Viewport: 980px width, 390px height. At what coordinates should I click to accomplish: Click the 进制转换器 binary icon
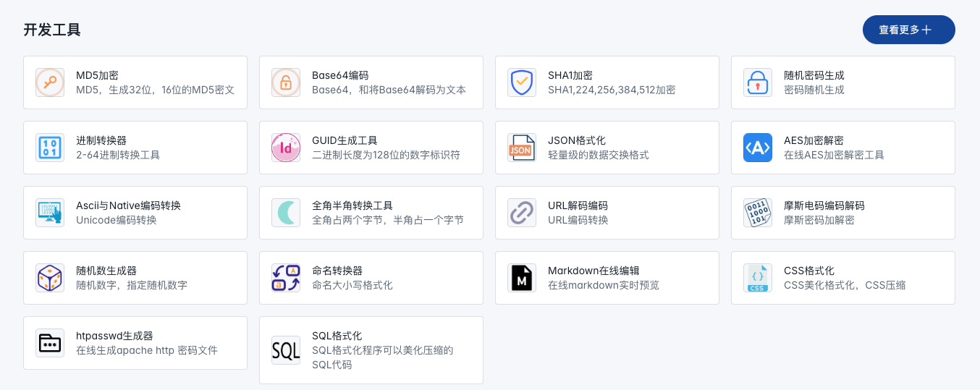click(50, 148)
